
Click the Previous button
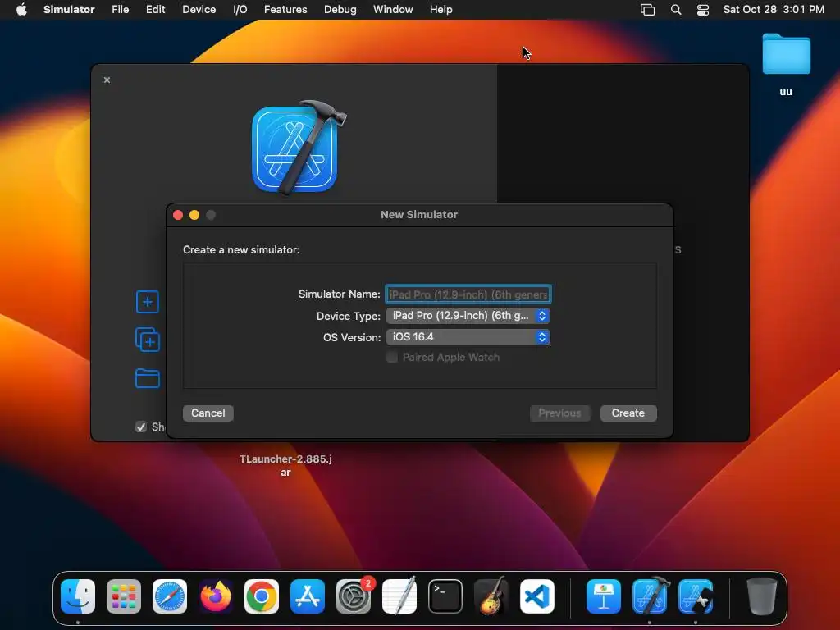click(x=559, y=413)
